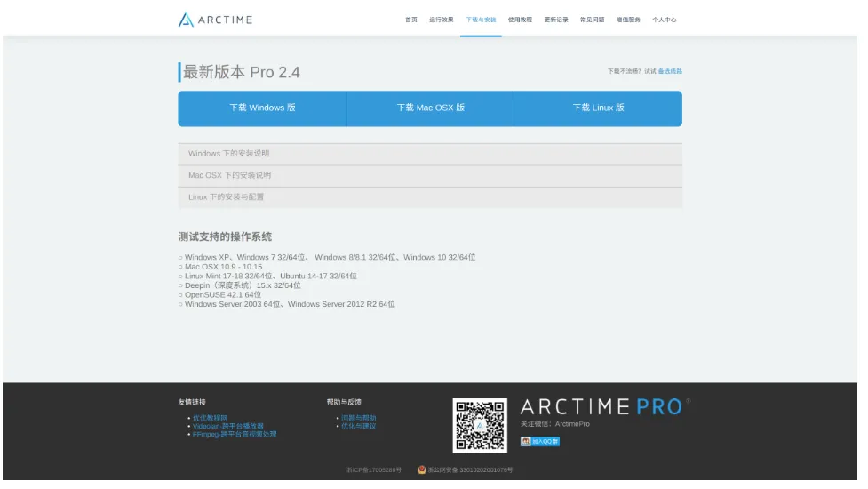Download the Mac OSX version
This screenshot has height=489, width=868.
pyautogui.click(x=430, y=108)
